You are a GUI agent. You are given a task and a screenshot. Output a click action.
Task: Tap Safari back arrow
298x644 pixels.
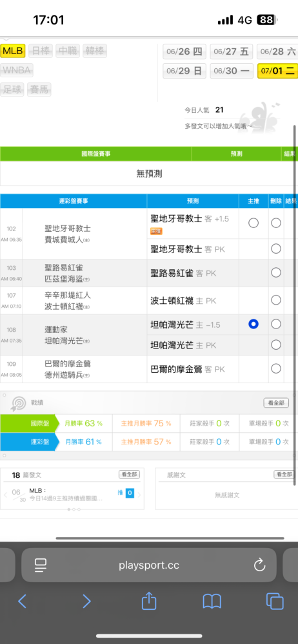click(x=22, y=601)
